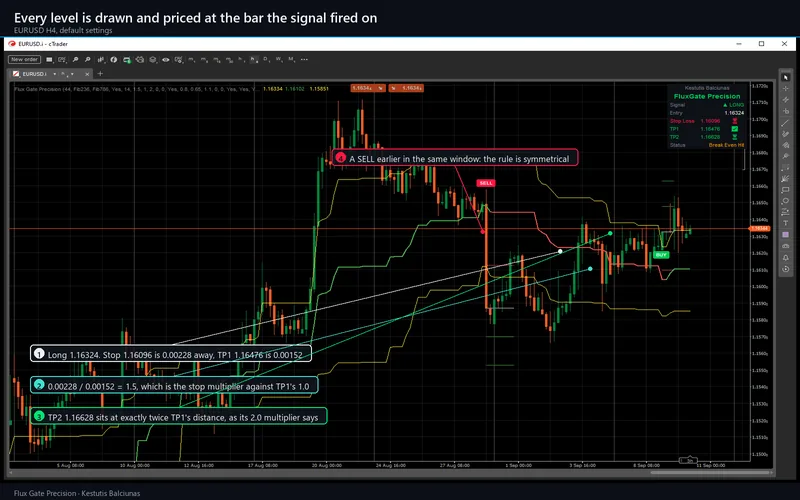Click the horizontal chart scrollbar thumb
Viewport: 800px width, 500px height.
(710, 472)
